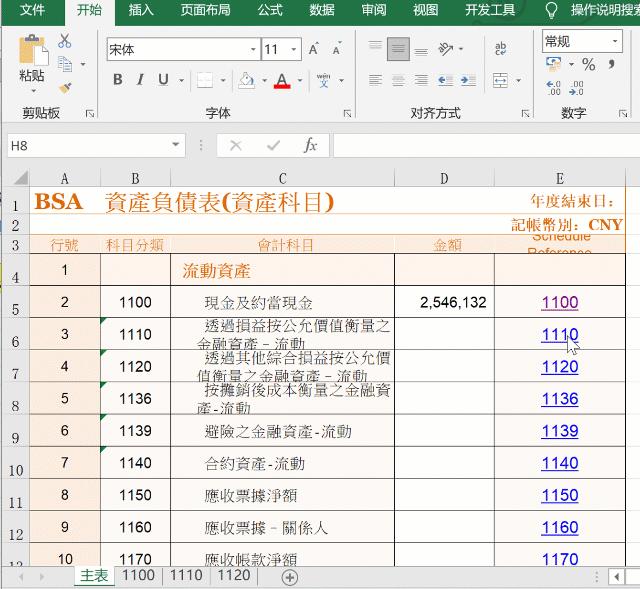The height and width of the screenshot is (589, 640).
Task: Decrease font size with small A icon
Action: point(337,49)
